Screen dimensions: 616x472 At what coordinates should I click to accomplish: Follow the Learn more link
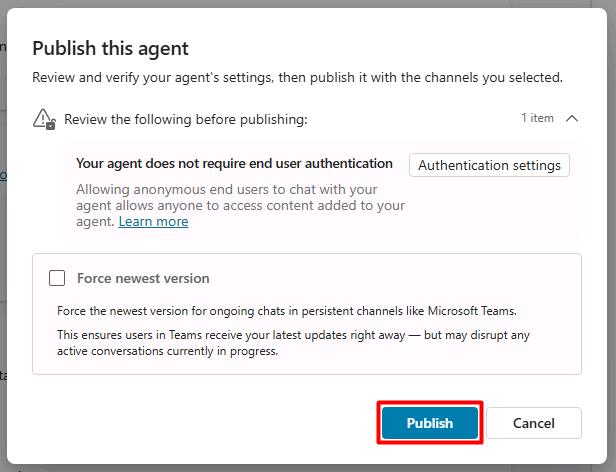(x=153, y=222)
